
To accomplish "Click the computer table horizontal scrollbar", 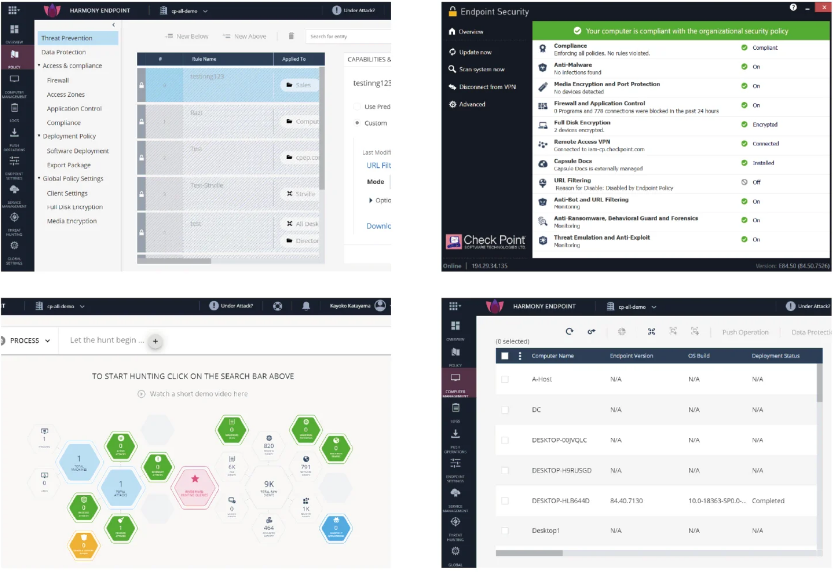I will 529,553.
